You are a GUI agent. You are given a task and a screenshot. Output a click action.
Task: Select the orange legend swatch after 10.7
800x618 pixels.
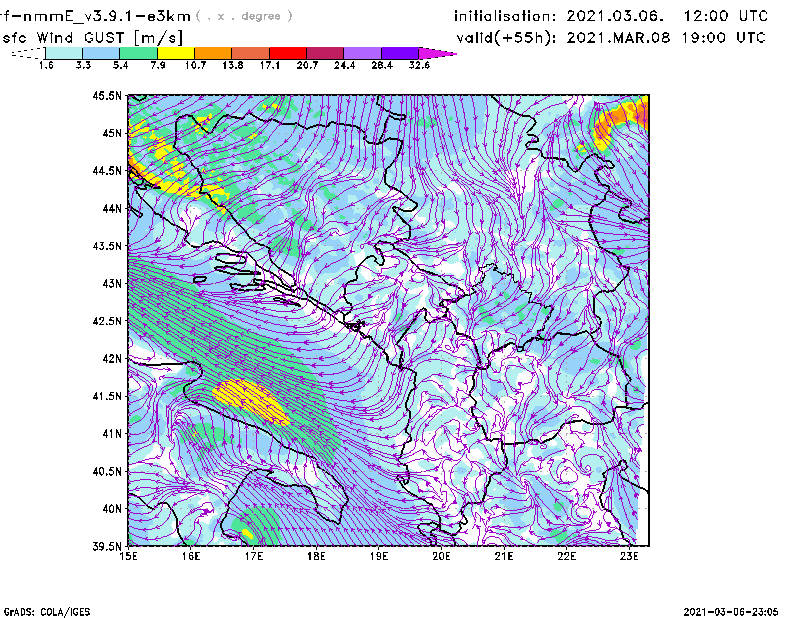(213, 53)
